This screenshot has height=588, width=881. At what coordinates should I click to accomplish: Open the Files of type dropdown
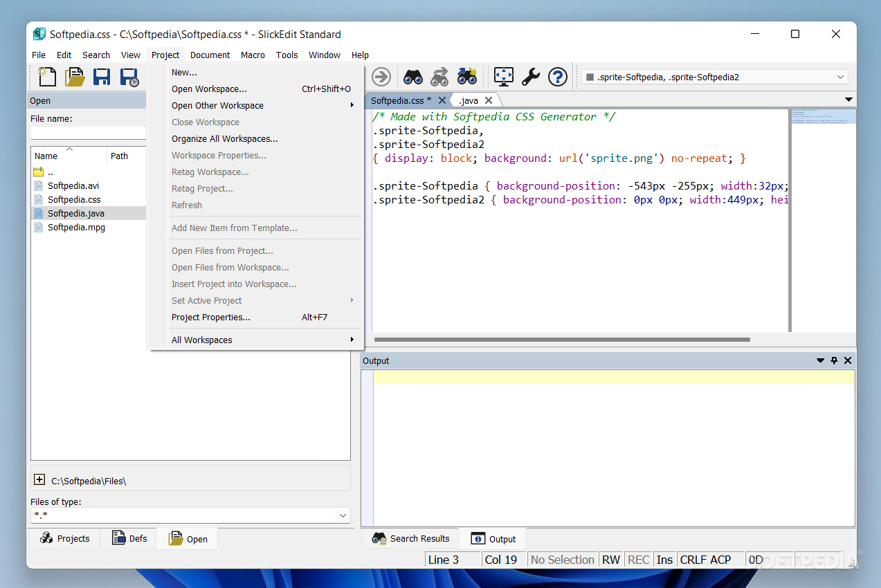[x=343, y=515]
